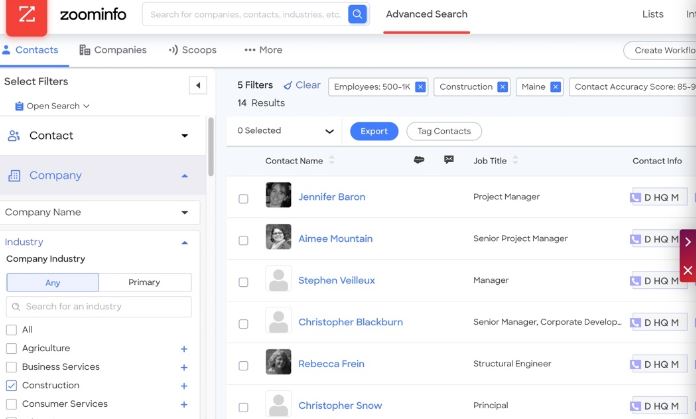Select the Primary industry toggle
The width and height of the screenshot is (696, 419).
click(x=145, y=282)
